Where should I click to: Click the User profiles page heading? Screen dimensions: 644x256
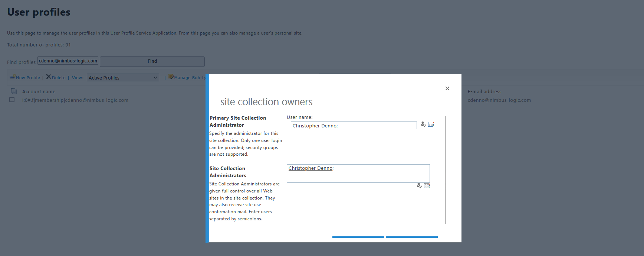coord(39,12)
